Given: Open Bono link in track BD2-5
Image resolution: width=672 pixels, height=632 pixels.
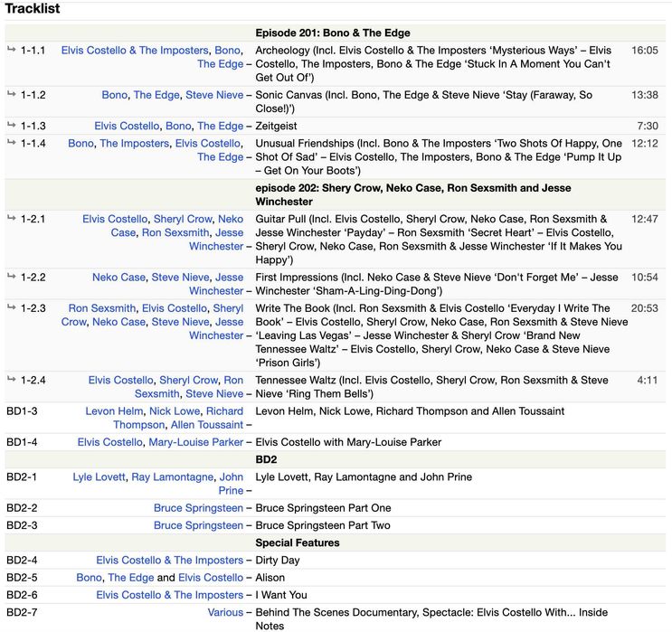Looking at the screenshot, I should click(90, 578).
